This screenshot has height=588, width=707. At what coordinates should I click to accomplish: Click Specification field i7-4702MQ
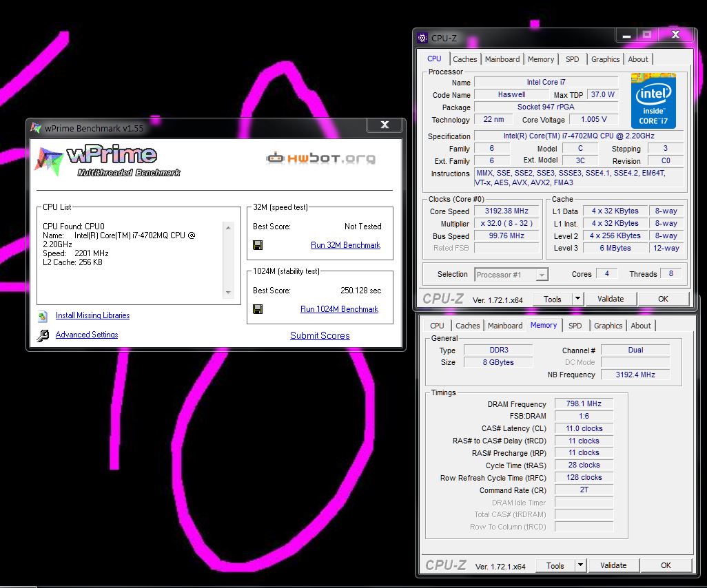coord(579,136)
